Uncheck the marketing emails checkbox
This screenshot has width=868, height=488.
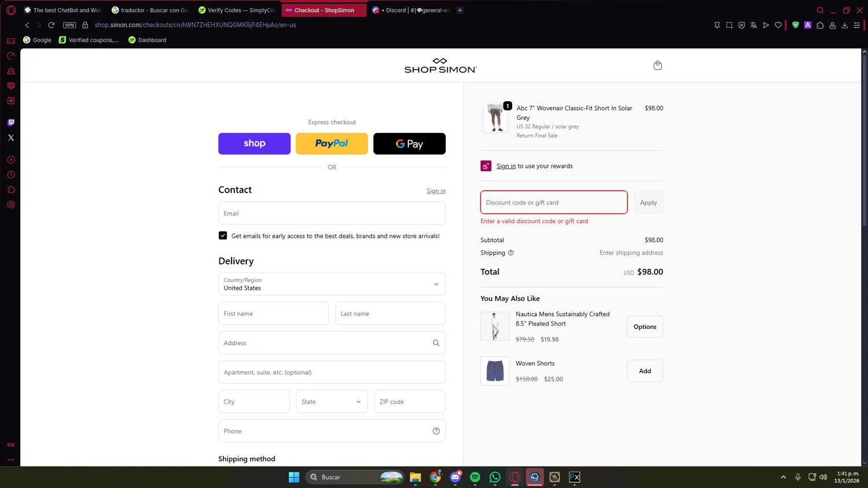[x=223, y=235]
